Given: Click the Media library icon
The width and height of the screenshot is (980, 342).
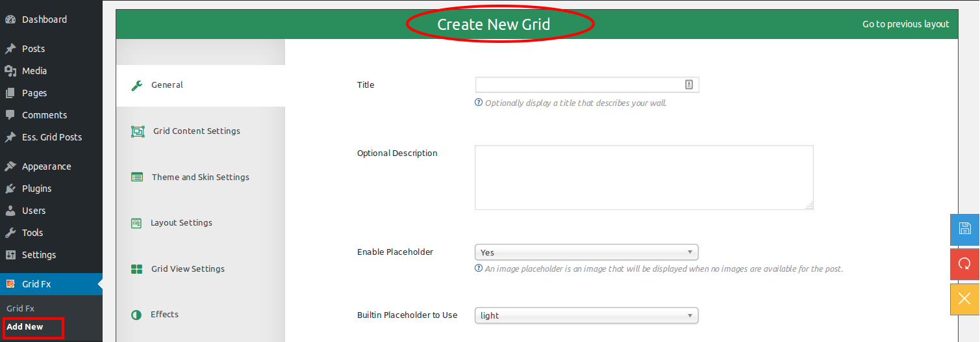Looking at the screenshot, I should (10, 71).
